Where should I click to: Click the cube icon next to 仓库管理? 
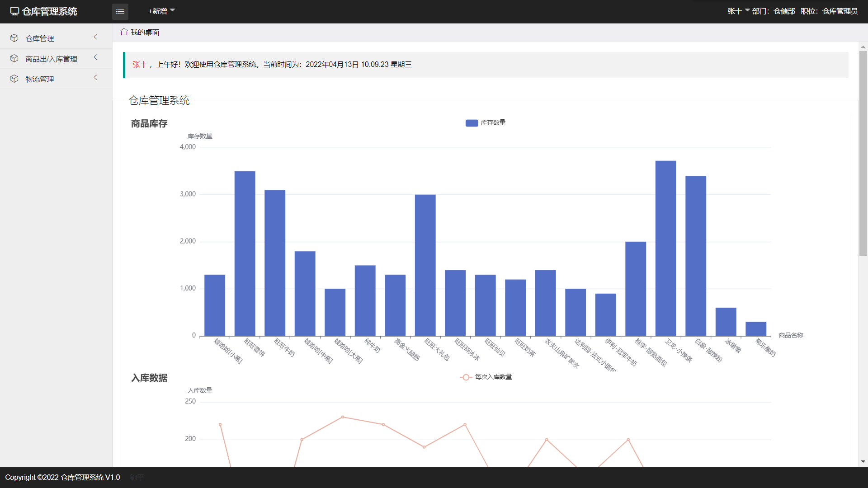click(x=14, y=38)
